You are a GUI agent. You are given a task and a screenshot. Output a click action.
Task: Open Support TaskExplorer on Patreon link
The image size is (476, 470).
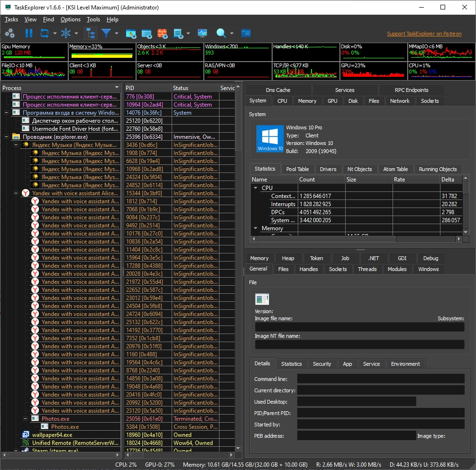coord(424,34)
